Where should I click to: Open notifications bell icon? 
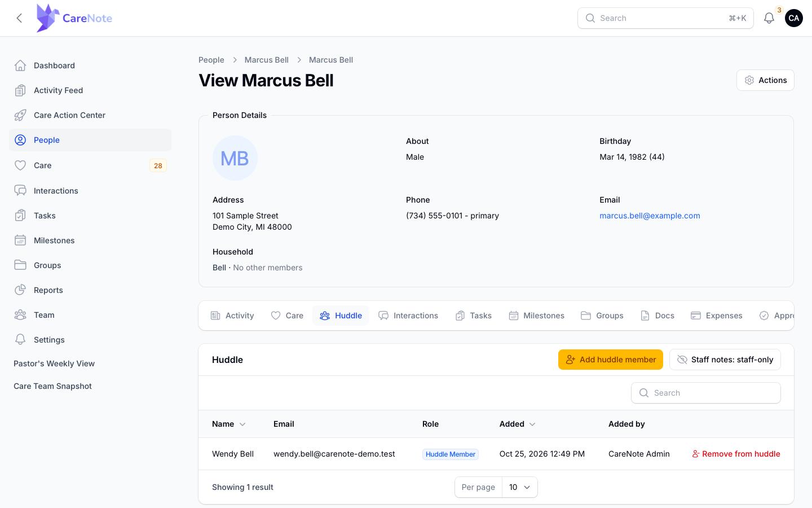tap(769, 18)
